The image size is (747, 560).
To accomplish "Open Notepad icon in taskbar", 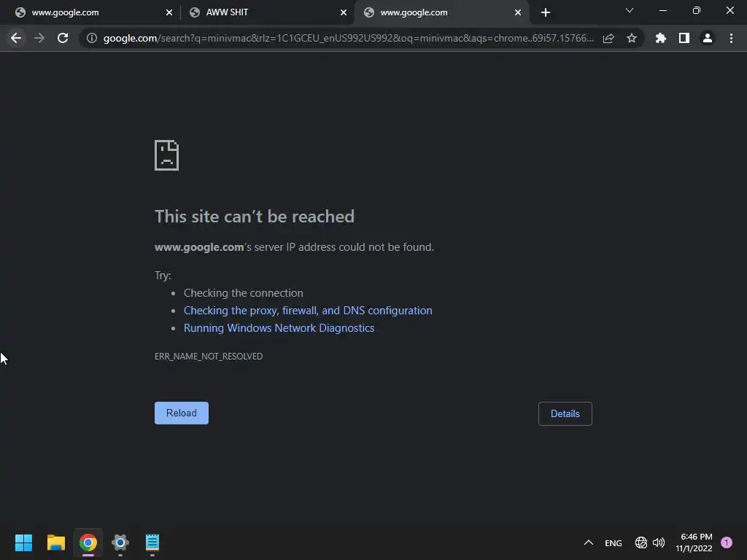I will (152, 542).
